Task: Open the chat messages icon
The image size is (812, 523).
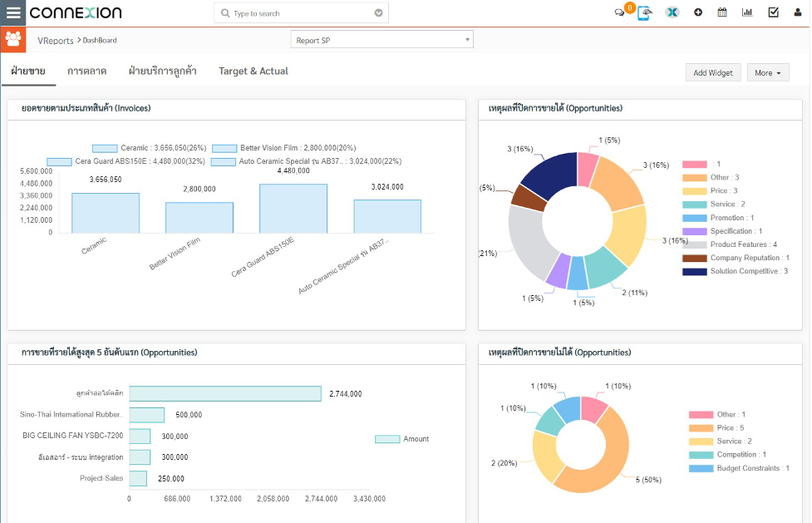Action: pos(619,12)
